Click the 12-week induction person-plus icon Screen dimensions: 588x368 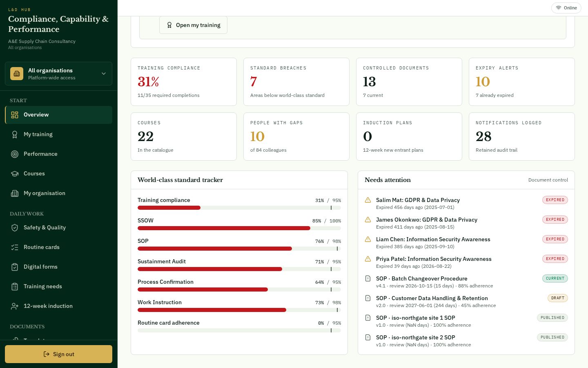[15, 306]
